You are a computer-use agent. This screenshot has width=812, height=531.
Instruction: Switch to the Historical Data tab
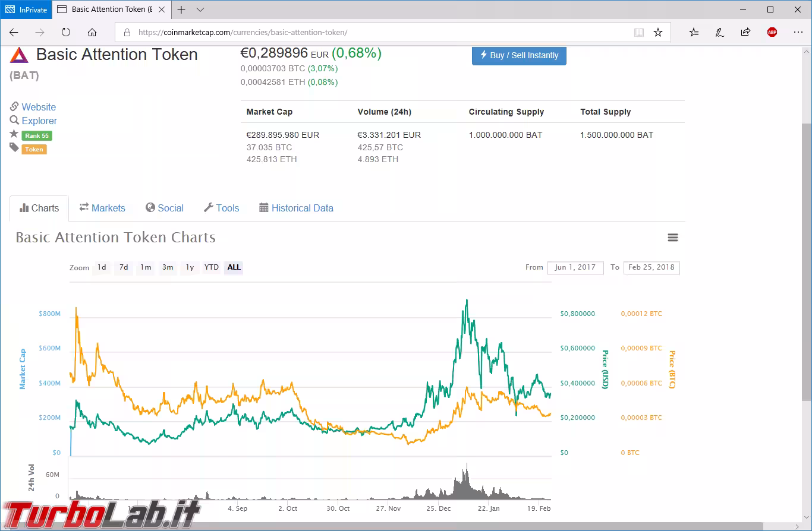296,208
